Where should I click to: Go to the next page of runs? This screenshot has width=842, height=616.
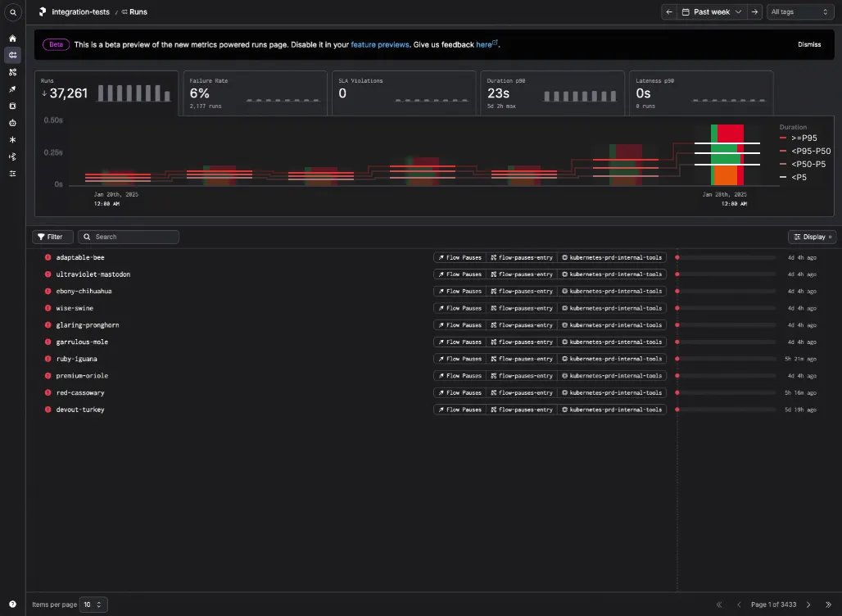point(808,605)
